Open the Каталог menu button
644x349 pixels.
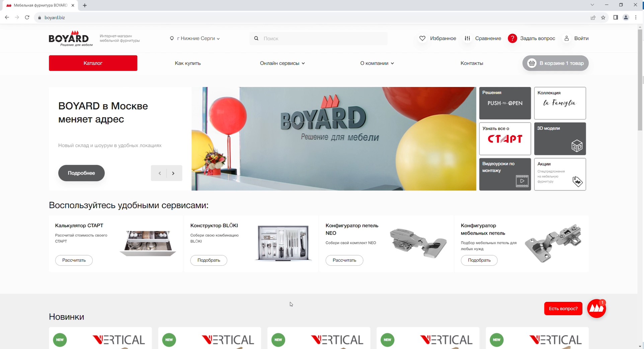tap(93, 63)
